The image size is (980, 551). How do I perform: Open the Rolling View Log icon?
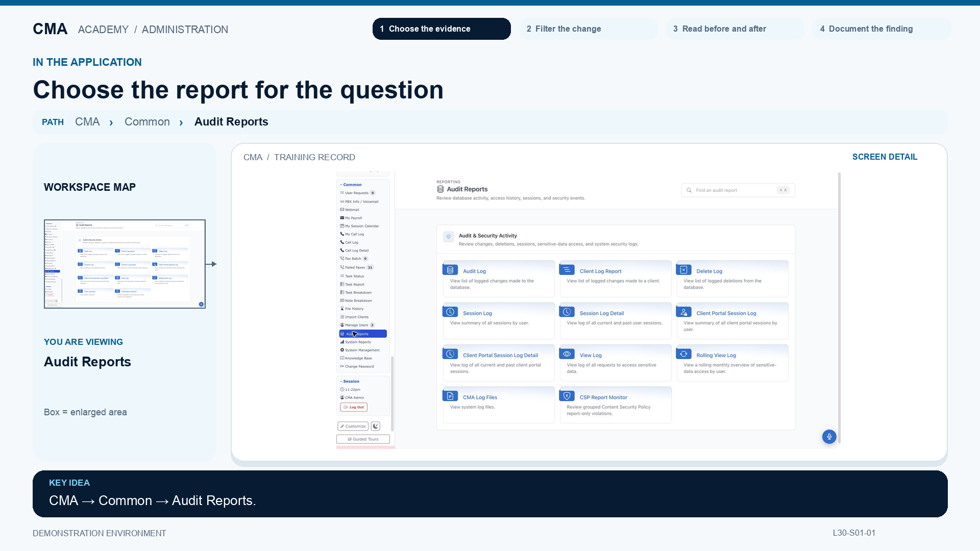point(684,354)
